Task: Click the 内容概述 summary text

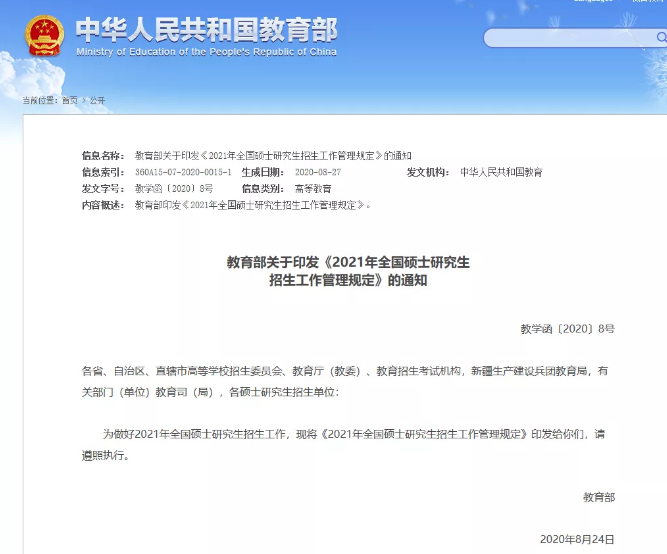Action: pyautogui.click(x=252, y=204)
